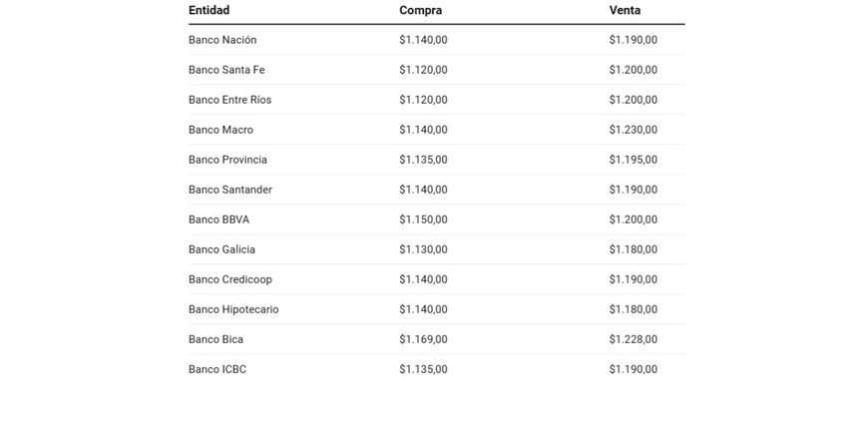The image size is (868, 437).
Task: Choose the Banco Santander entry
Action: pos(229,190)
